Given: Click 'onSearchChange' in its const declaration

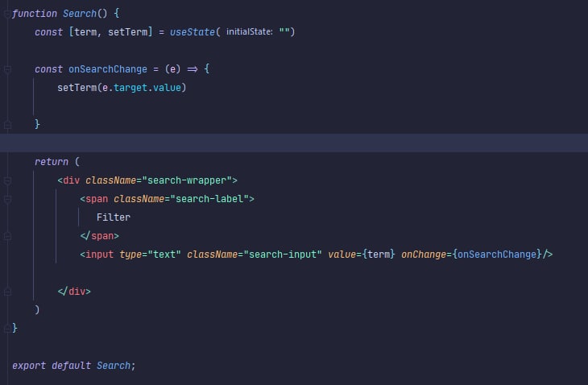Looking at the screenshot, I should coord(108,69).
